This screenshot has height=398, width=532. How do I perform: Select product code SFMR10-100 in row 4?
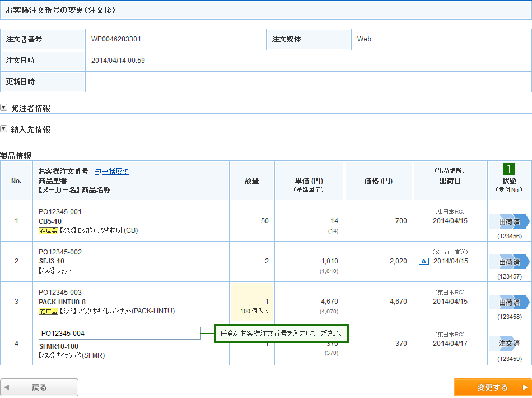(x=58, y=346)
